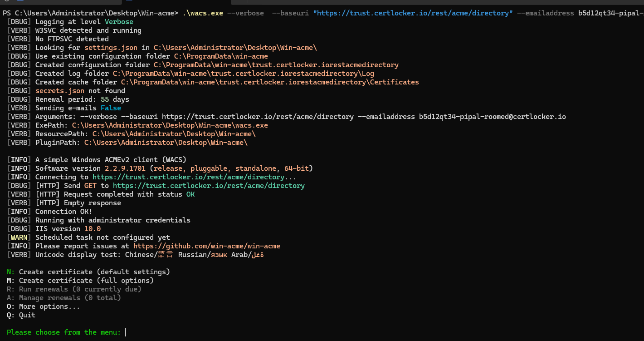The image size is (644, 341).
Task: Click the IIS version value 10.0
Action: pos(93,229)
